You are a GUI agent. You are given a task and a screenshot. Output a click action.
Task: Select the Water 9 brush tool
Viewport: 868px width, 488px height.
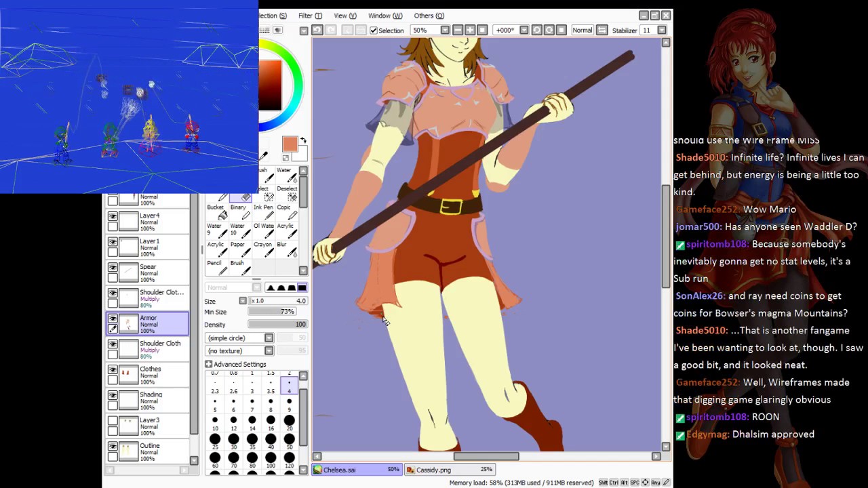pos(218,230)
